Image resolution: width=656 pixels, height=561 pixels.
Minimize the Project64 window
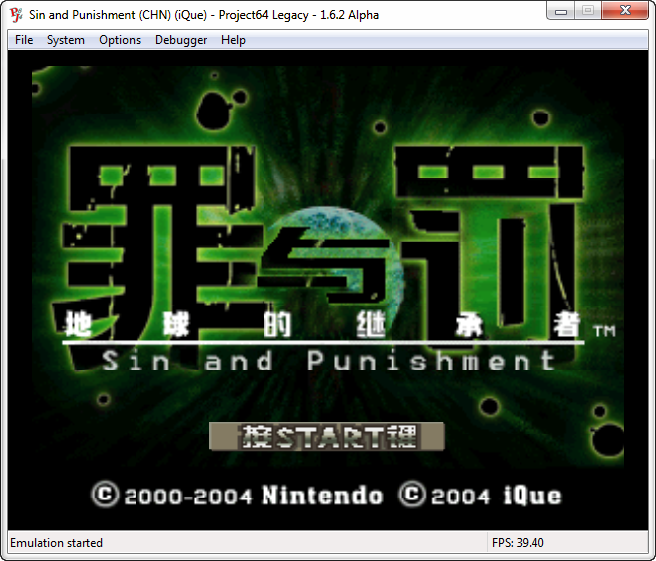(x=561, y=11)
